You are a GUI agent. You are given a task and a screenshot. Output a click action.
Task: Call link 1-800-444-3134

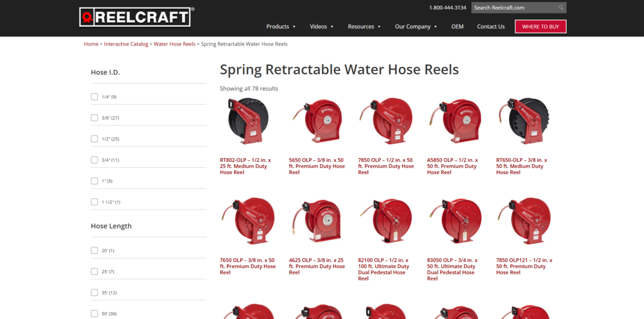coord(448,8)
